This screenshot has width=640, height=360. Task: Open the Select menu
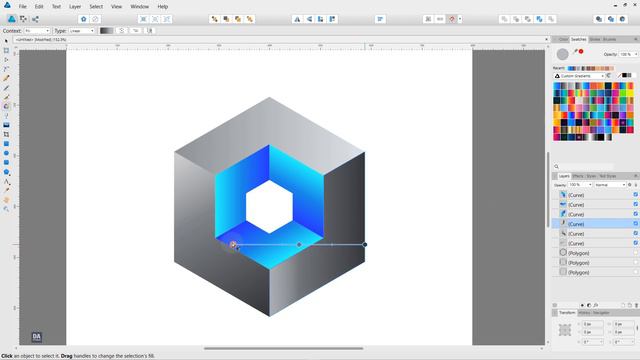96,7
